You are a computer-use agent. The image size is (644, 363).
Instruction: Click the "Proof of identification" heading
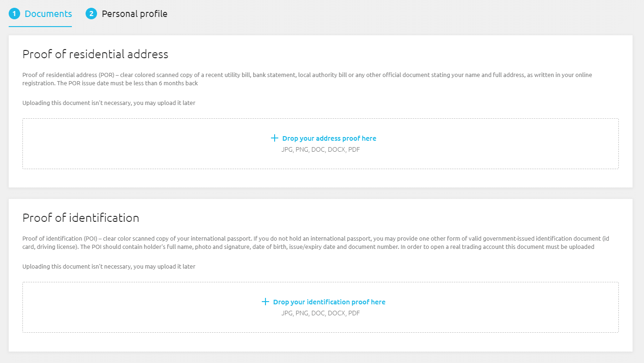tap(81, 218)
